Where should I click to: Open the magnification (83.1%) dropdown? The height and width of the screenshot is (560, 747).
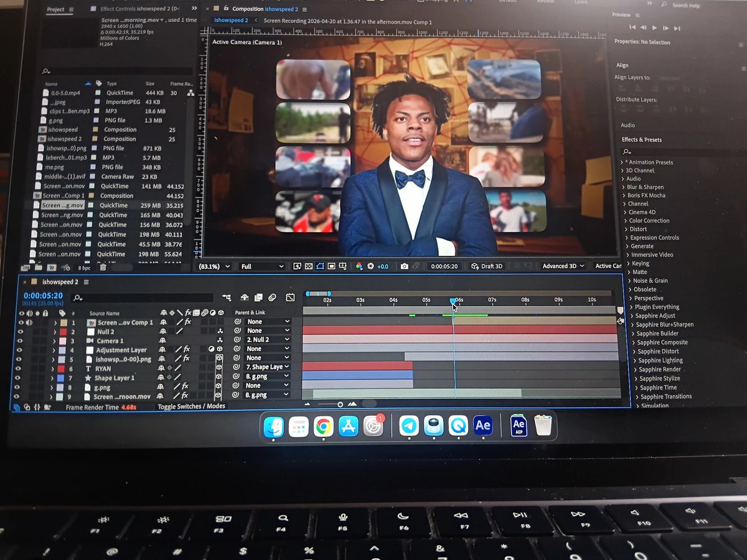215,266
